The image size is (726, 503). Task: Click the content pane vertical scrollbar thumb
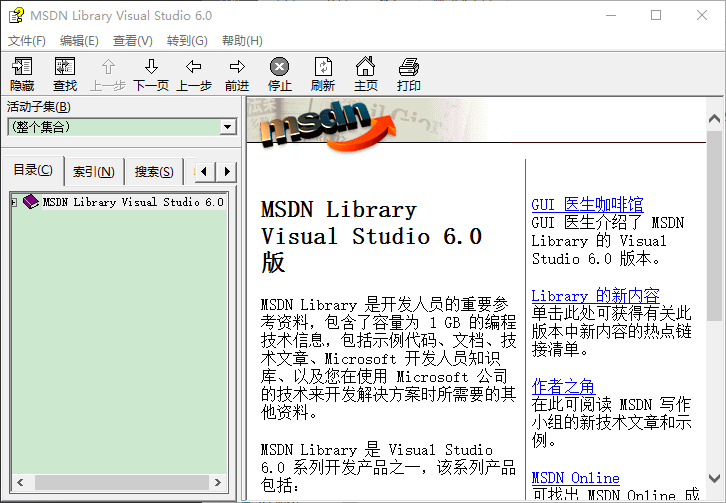[x=714, y=225]
